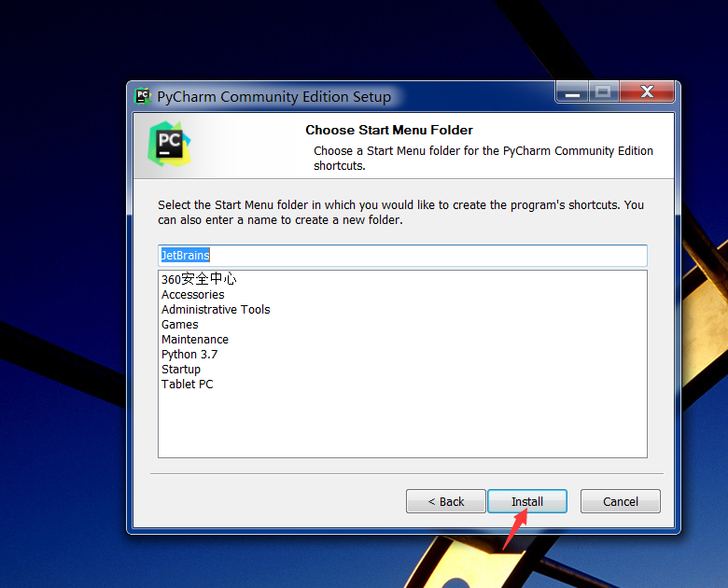
Task: Go back with the Back button
Action: tap(446, 501)
